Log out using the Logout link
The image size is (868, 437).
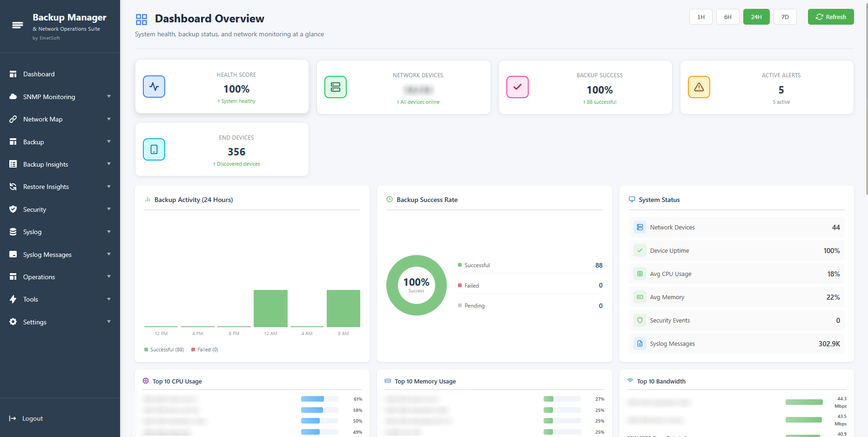click(x=33, y=418)
